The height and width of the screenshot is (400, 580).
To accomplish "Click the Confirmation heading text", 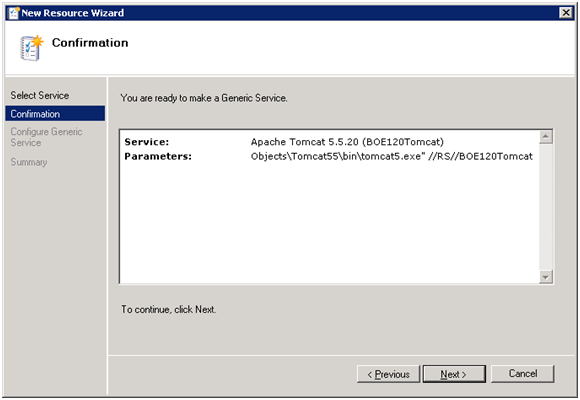I will coord(90,43).
